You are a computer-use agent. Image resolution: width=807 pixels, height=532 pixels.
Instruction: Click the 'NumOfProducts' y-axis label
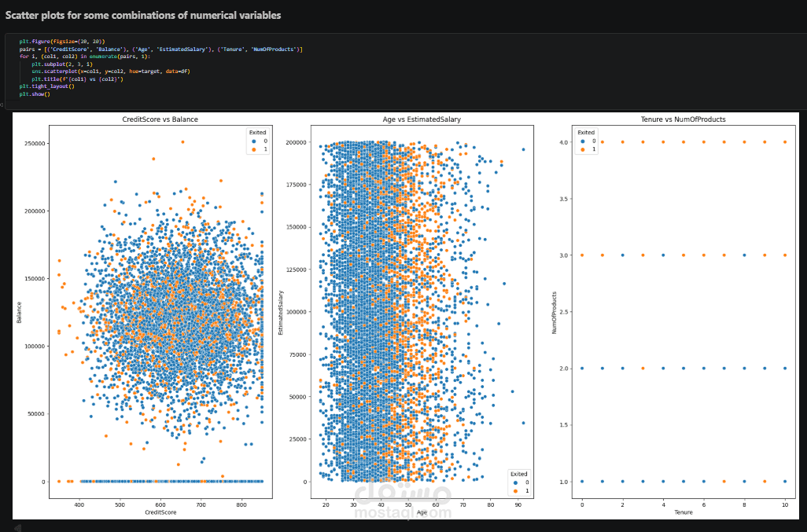point(555,313)
